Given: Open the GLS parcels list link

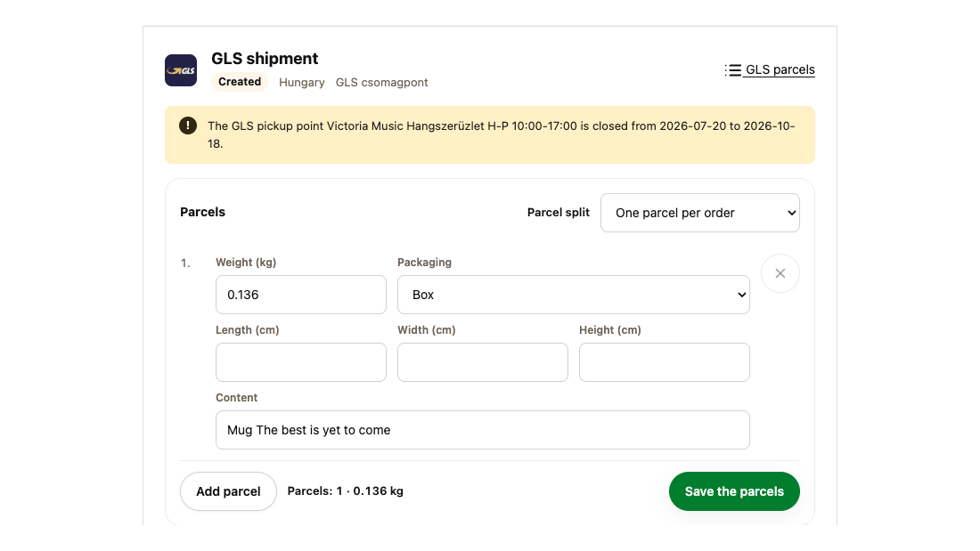Looking at the screenshot, I should tap(770, 69).
